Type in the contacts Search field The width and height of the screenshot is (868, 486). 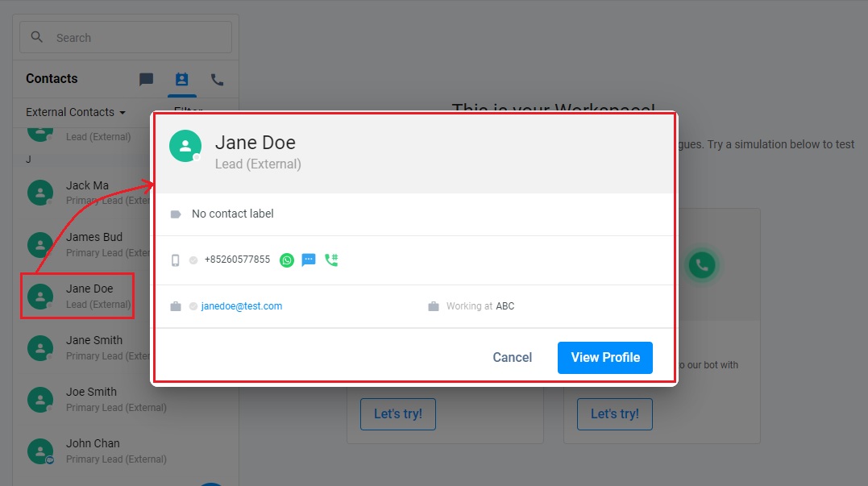[x=137, y=38]
